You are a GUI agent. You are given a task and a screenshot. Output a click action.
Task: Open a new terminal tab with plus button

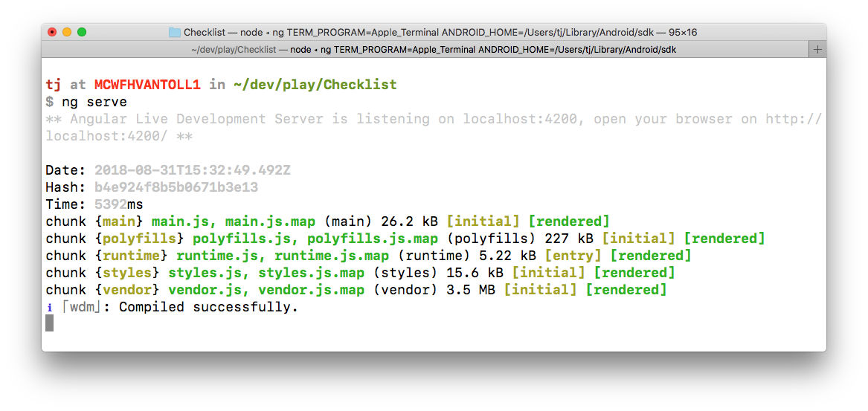coord(817,49)
